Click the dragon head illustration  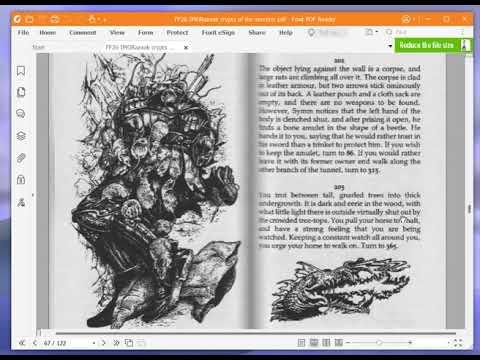(x=340, y=290)
